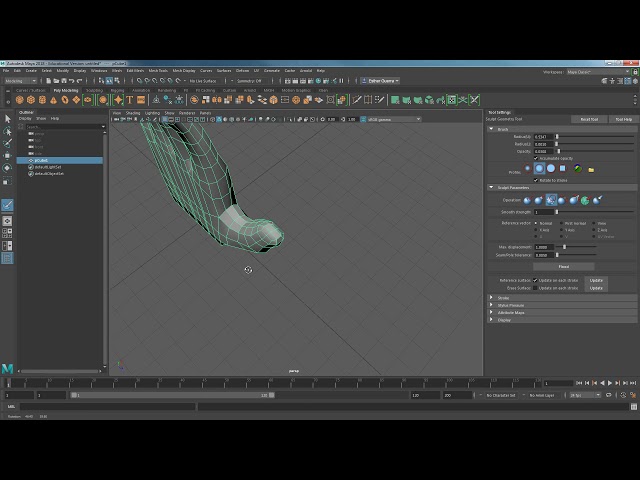
Task: Open the Mesh Tools menu
Action: pos(158,71)
